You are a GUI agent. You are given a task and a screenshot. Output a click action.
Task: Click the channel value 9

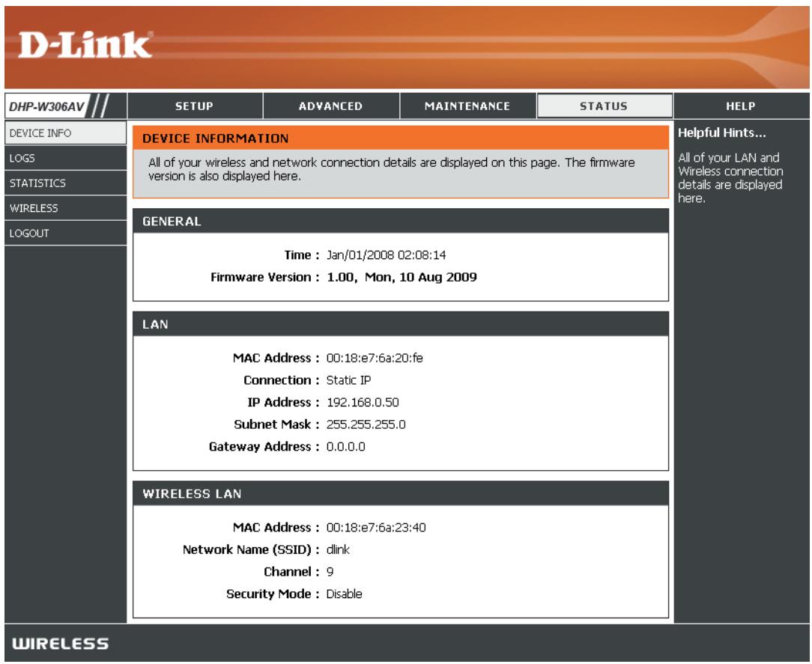[330, 572]
